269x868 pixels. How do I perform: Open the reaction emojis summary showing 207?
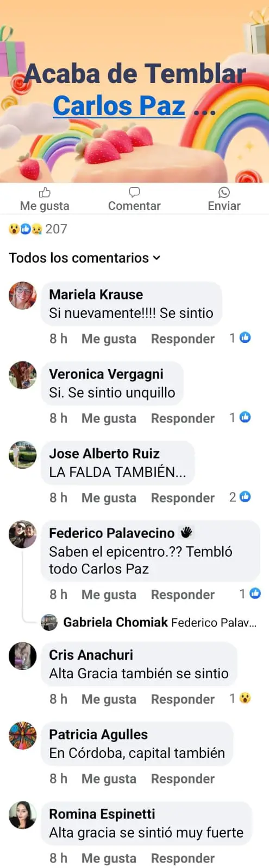pyautogui.click(x=37, y=229)
